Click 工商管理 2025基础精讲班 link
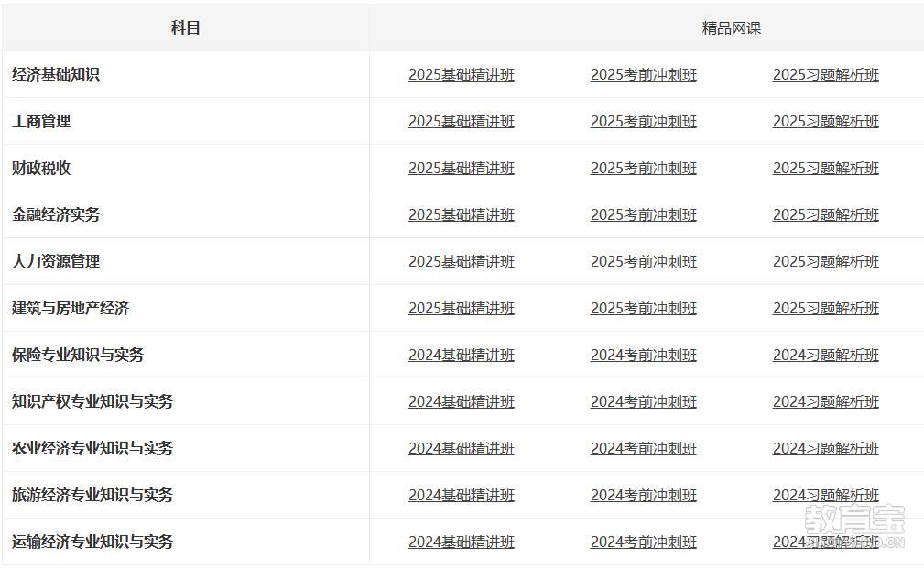Screen dimensions: 924x569 [461, 122]
